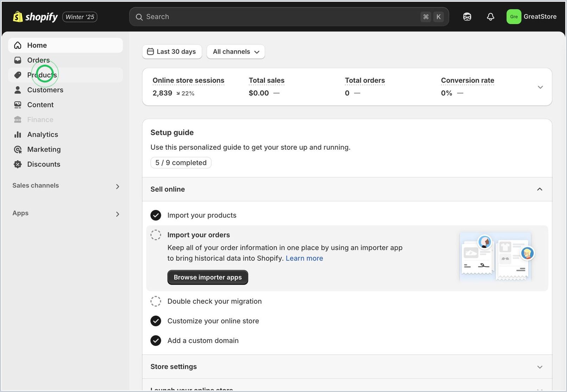The width and height of the screenshot is (567, 392).
Task: Open the Sidekick assistant icon
Action: tap(467, 17)
